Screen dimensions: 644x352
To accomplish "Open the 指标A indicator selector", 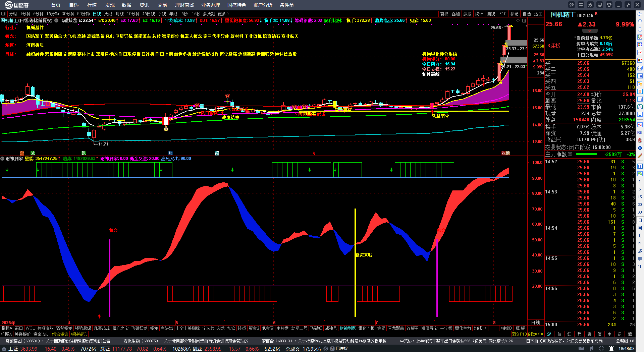I will (x=7, y=328).
